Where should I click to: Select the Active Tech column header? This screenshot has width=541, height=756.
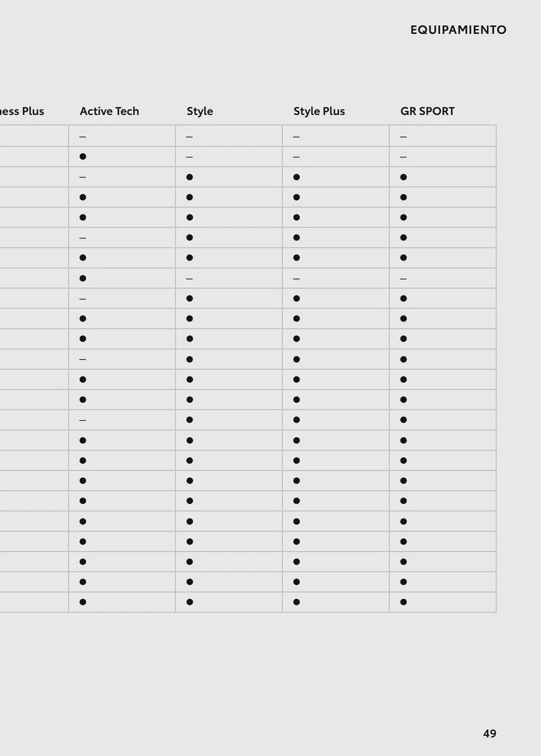109,111
